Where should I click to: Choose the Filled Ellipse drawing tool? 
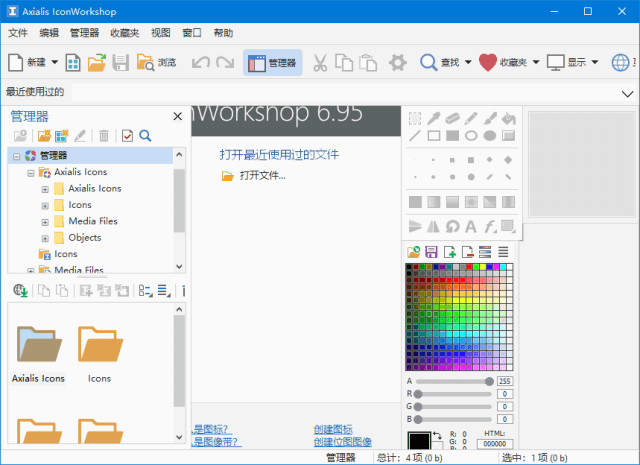pyautogui.click(x=490, y=136)
